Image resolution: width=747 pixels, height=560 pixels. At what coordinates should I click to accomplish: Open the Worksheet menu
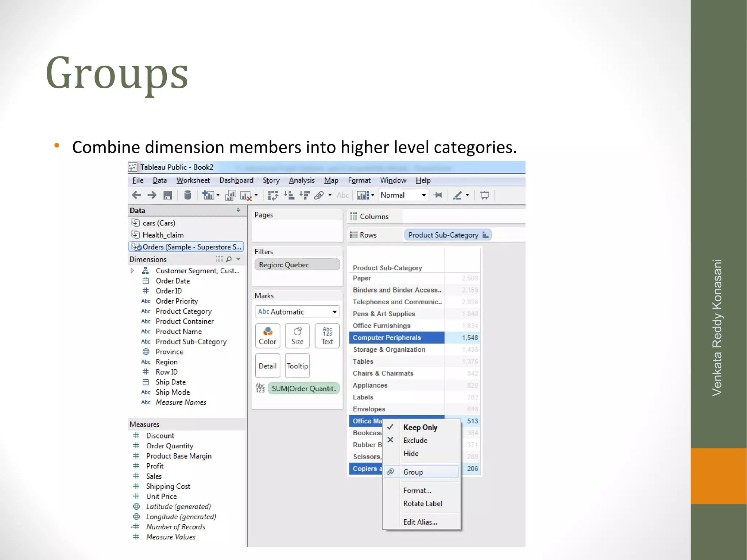click(193, 180)
